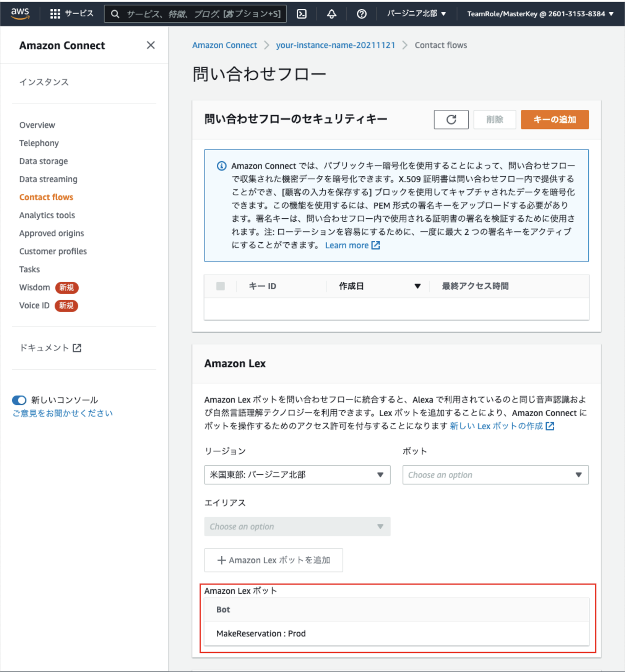Viewport: 625px width, 672px height.
Task: Open the Approved origins sidebar item
Action: [52, 233]
